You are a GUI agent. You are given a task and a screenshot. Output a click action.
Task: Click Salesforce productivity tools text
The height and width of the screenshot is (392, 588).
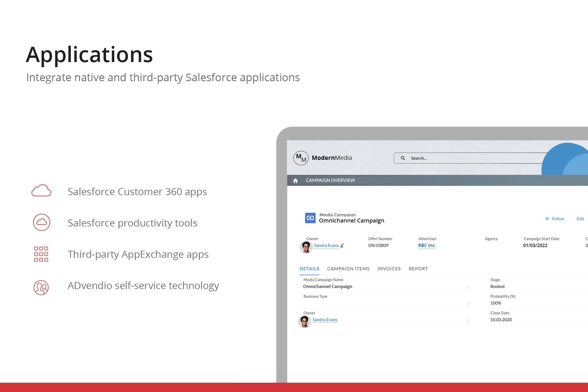pos(132,223)
